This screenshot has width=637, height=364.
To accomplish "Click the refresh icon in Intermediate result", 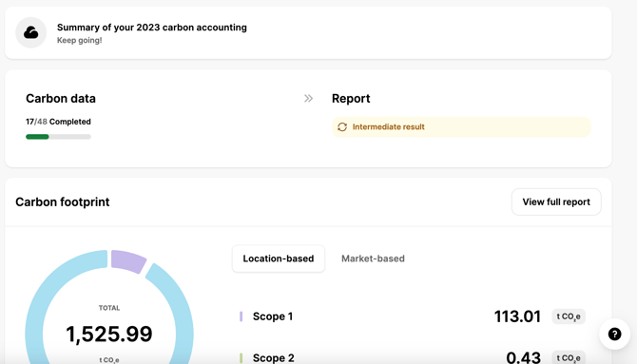I will pyautogui.click(x=342, y=126).
